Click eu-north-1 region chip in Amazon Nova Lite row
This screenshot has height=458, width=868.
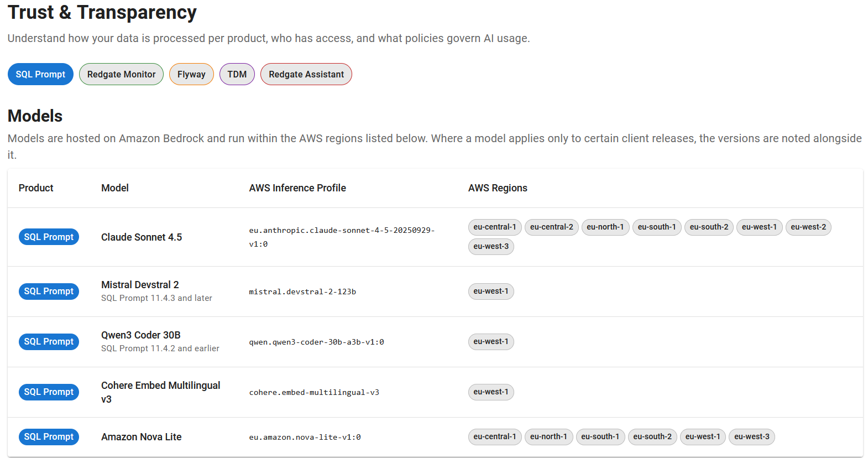click(548, 437)
